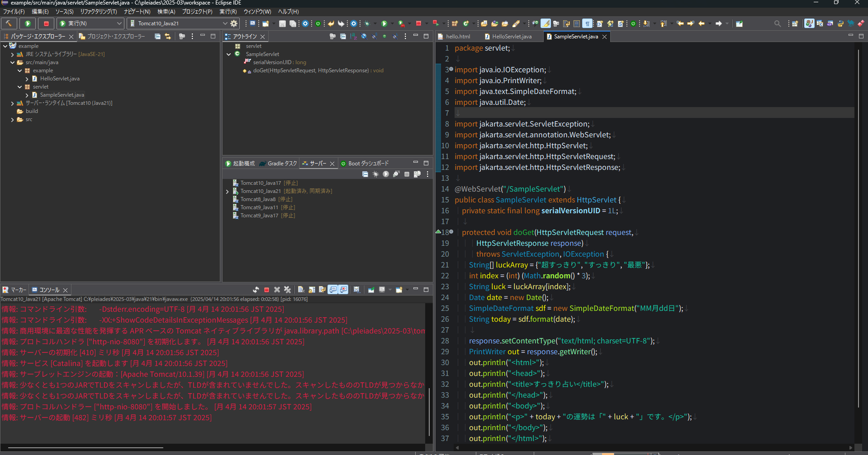Open the 実行(N) launch mode dropdown

point(119,23)
